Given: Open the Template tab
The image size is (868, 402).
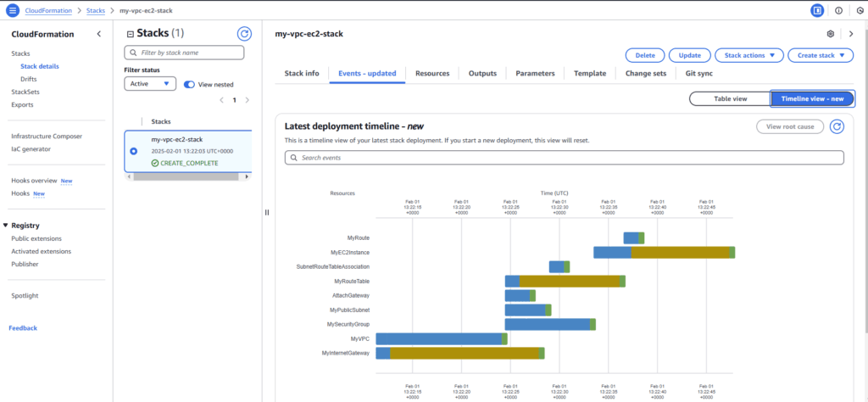Looking at the screenshot, I should (590, 73).
